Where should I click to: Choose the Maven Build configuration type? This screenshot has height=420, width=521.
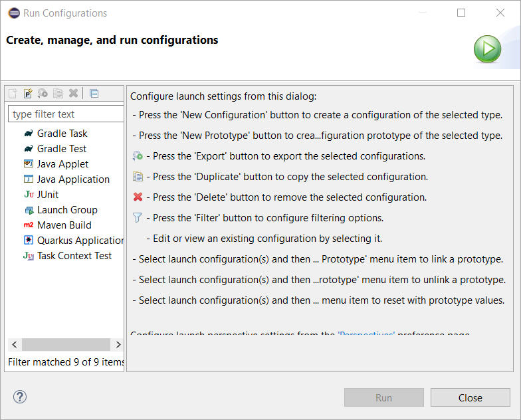tap(64, 225)
